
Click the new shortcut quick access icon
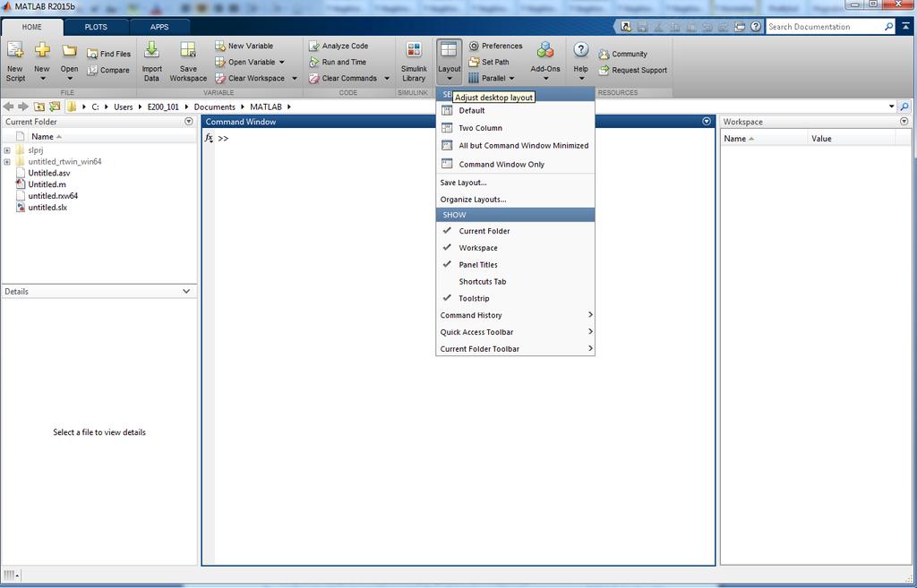626,27
